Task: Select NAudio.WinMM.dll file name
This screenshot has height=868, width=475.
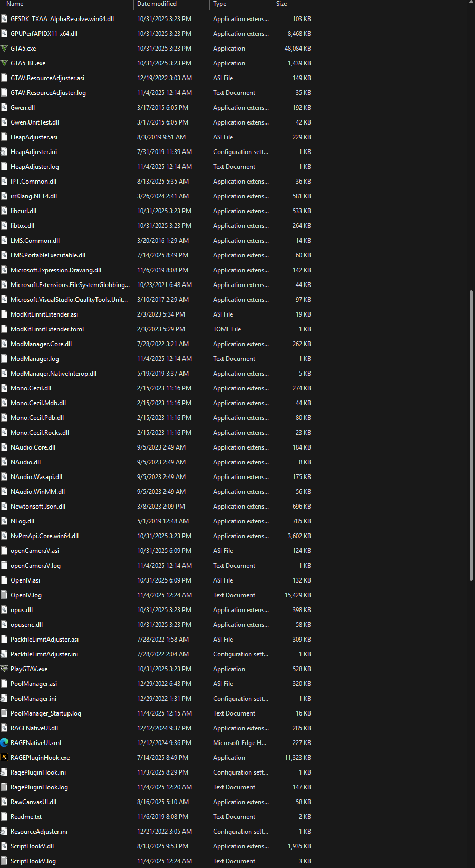Action: point(38,492)
